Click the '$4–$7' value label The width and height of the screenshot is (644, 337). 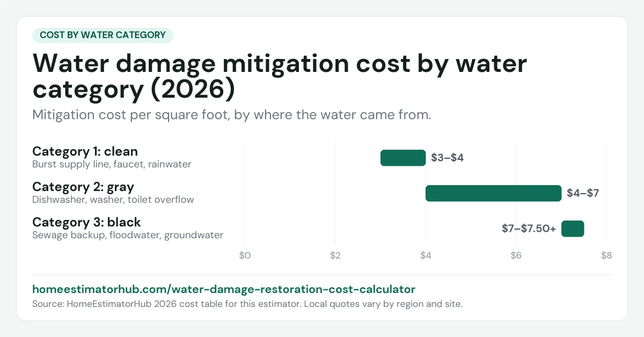583,194
